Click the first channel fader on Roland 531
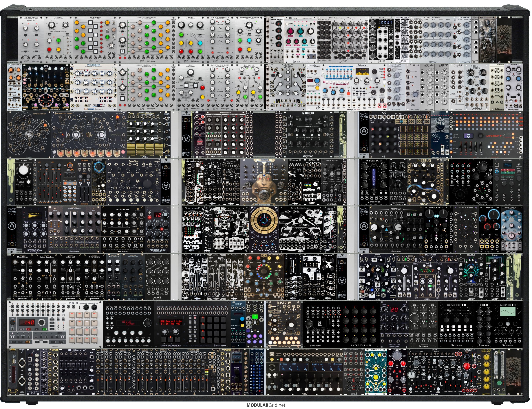 pyautogui.click(x=61, y=369)
